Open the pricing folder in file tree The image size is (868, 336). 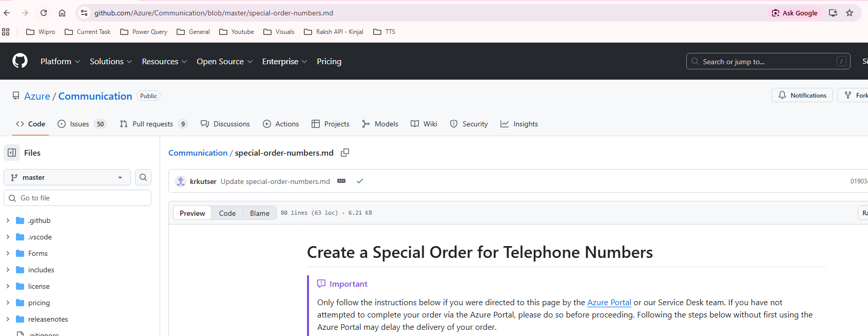pyautogui.click(x=39, y=303)
